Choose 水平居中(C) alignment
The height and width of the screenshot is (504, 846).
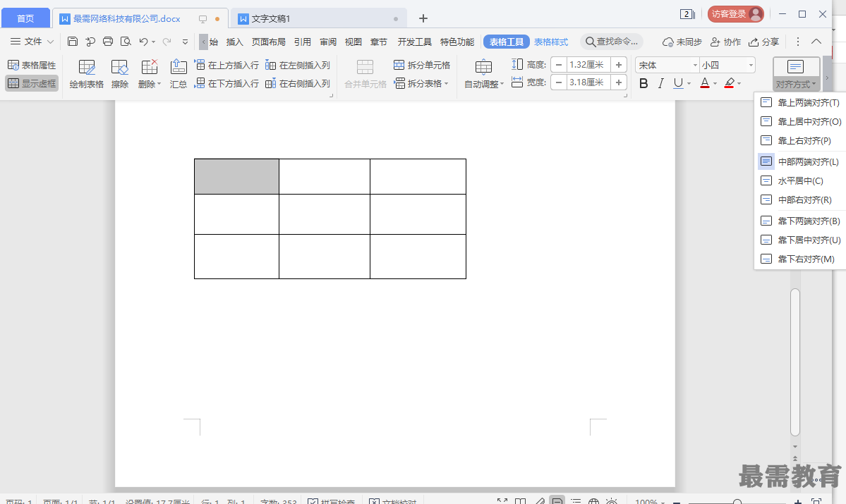[x=800, y=180]
